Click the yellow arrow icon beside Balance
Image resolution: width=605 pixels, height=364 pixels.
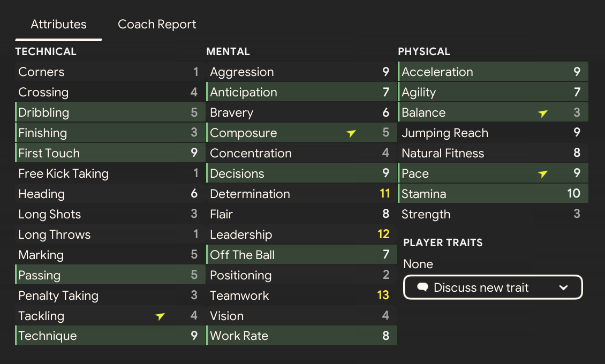point(543,113)
